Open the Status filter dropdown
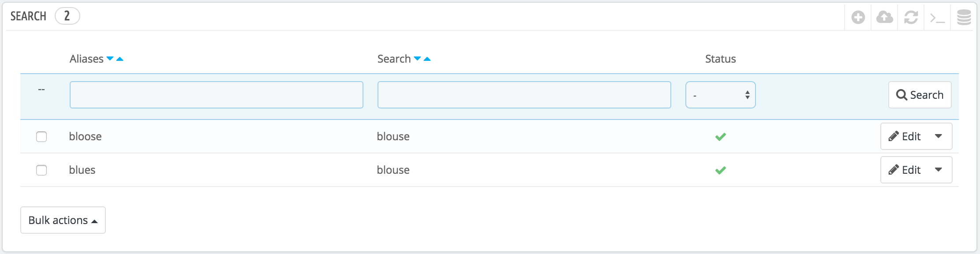980x254 pixels. click(720, 94)
